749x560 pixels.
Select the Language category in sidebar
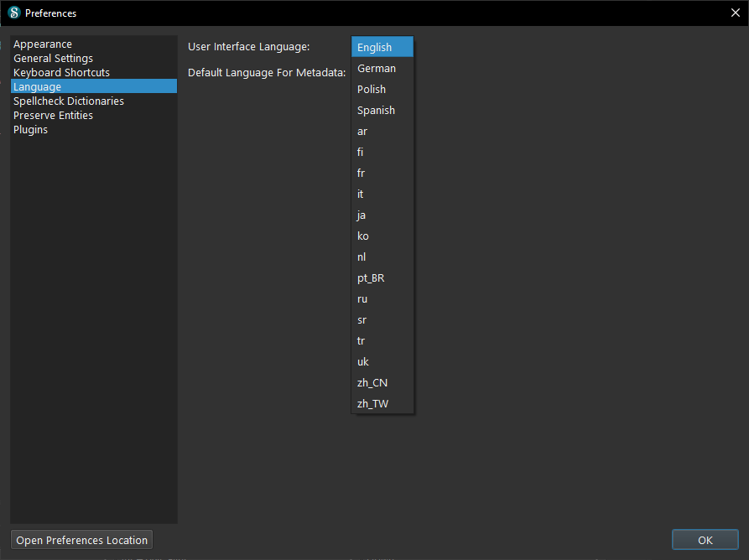point(37,87)
